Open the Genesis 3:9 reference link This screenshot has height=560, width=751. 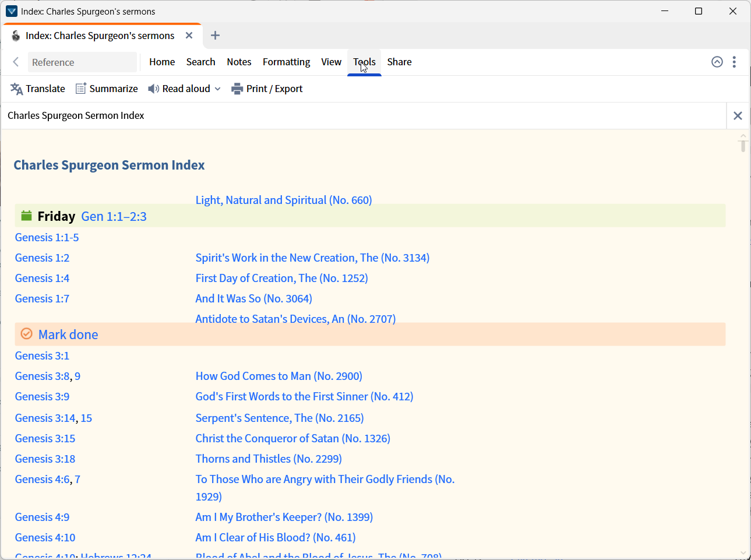(x=42, y=396)
